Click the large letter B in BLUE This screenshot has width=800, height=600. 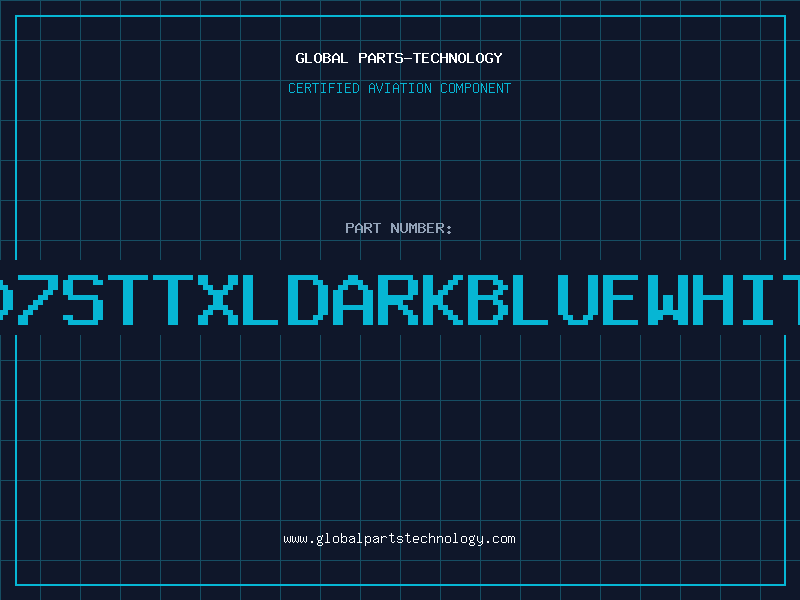coord(488,300)
